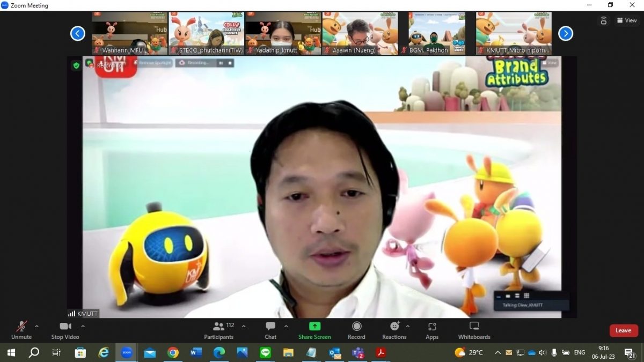This screenshot has height=362, width=644.
Task: Launch Google Chrome from the taskbar
Action: click(173, 352)
